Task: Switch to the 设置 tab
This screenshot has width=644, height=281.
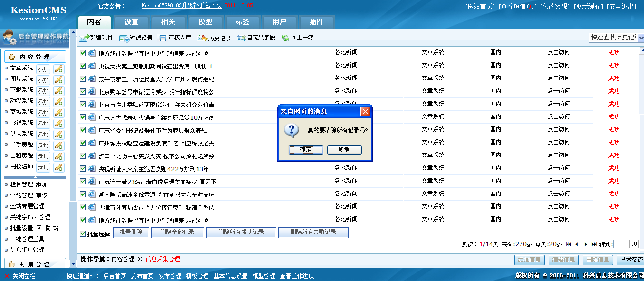Action: click(x=132, y=22)
